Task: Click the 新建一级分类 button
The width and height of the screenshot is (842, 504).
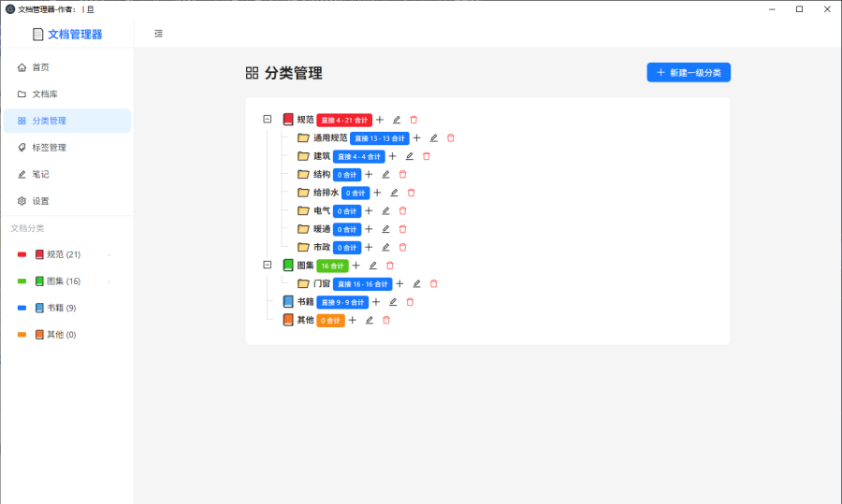Action: click(689, 72)
